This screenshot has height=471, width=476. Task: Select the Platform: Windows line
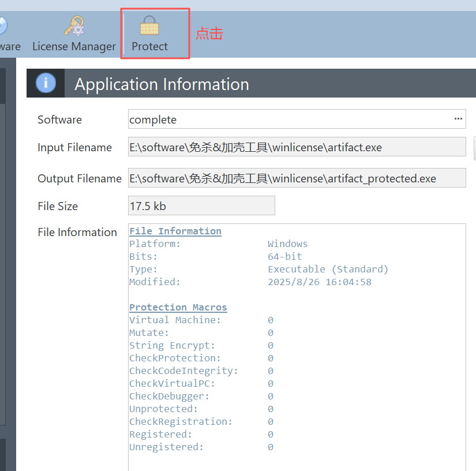(x=219, y=244)
